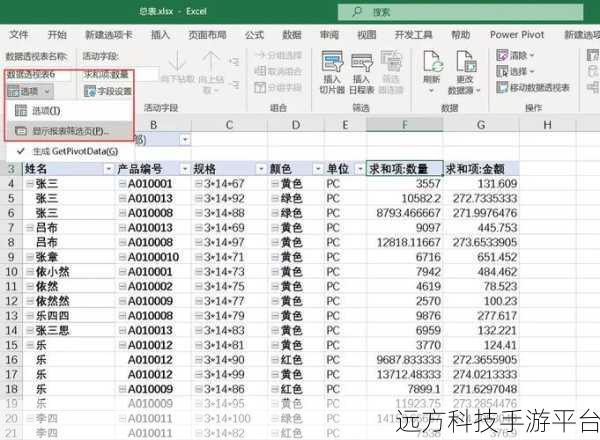
Task: Click the Group Selection (分组选择) arrow icon
Action: (x=260, y=55)
